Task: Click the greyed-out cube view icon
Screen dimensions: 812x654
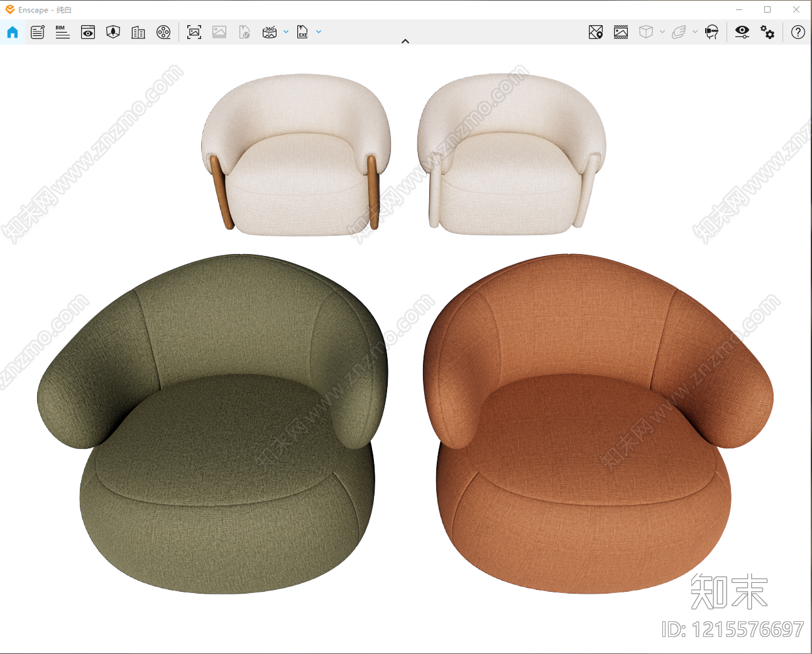Action: tap(646, 32)
